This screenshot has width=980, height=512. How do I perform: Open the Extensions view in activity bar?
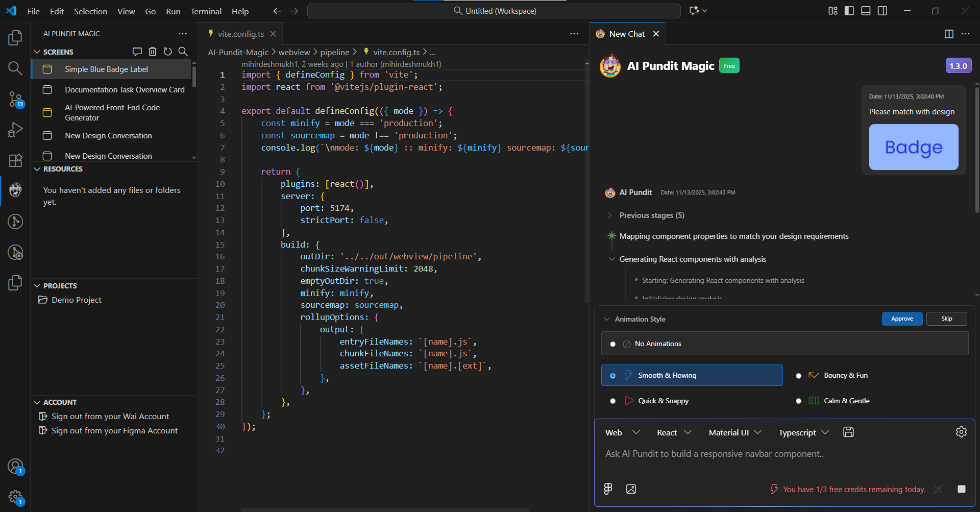click(x=15, y=160)
